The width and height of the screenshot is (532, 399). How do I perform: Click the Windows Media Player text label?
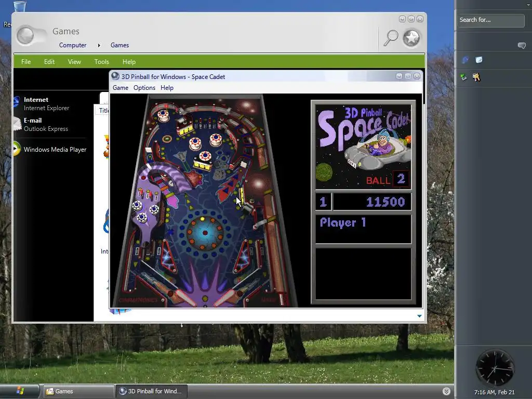[55, 149]
